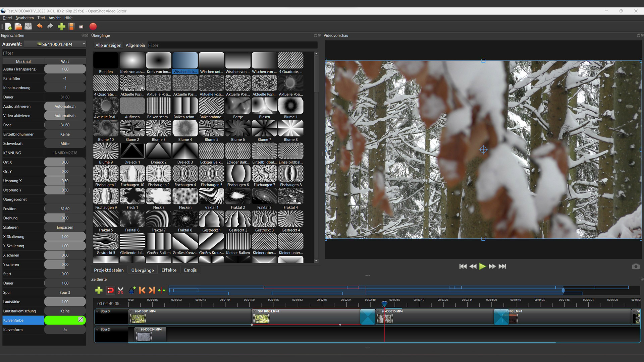Image resolution: width=644 pixels, height=362 pixels.
Task: Click the Skalieren value Einpassen
Action: pyautogui.click(x=65, y=227)
